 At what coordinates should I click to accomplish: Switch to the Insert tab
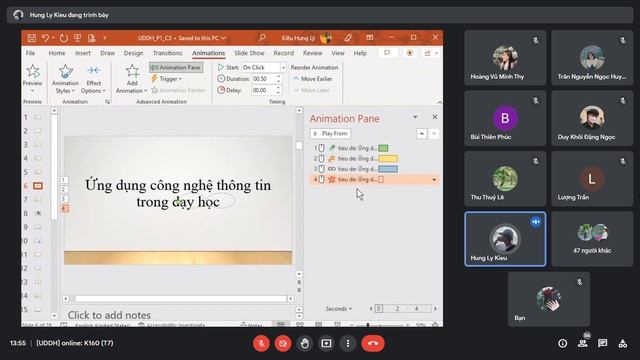pyautogui.click(x=82, y=53)
